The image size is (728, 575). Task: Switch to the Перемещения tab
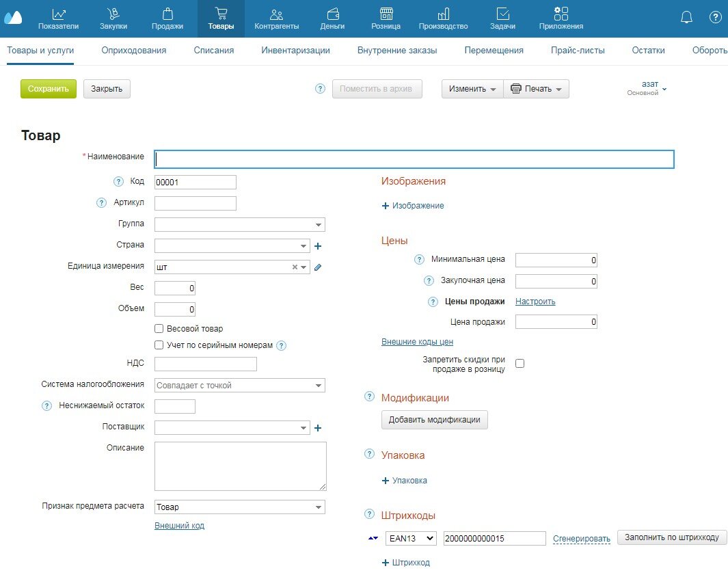coord(494,50)
